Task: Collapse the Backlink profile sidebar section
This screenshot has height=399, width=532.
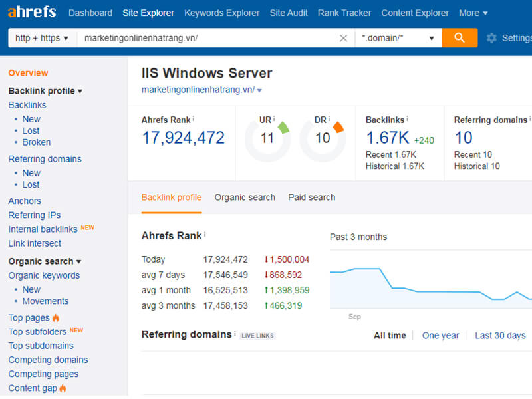Action: click(45, 91)
